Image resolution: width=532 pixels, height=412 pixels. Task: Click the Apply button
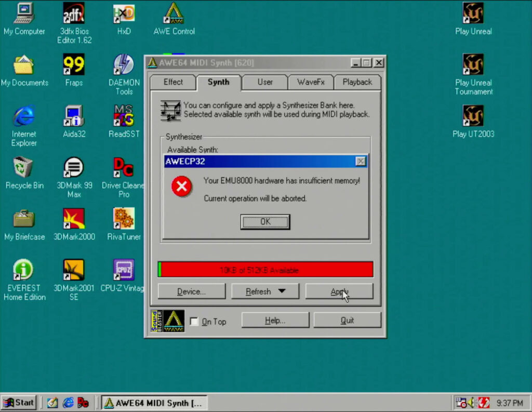pyautogui.click(x=339, y=291)
